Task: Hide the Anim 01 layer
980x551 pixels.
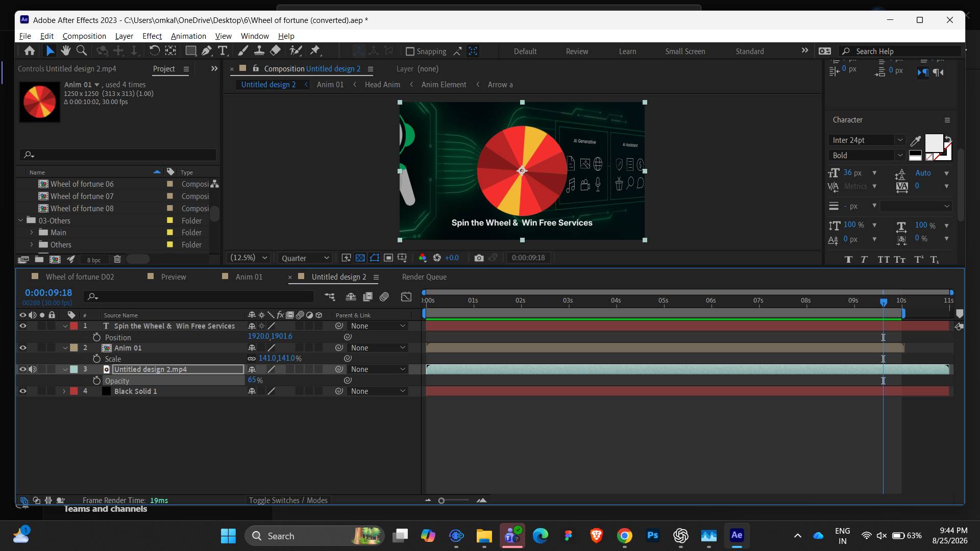Action: click(22, 348)
